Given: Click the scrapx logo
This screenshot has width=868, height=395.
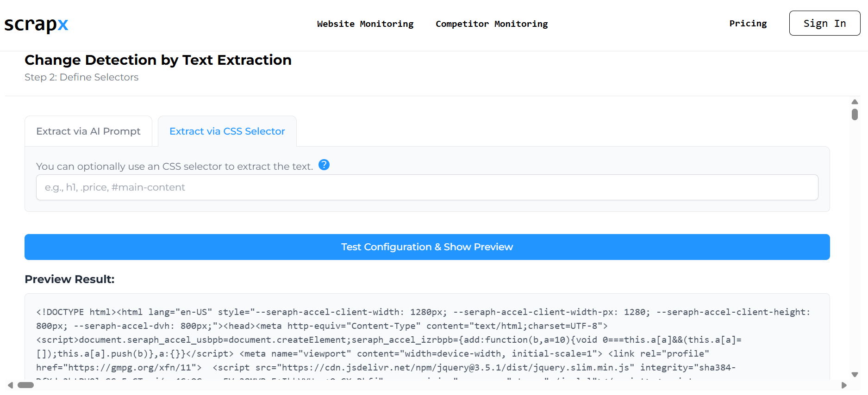Looking at the screenshot, I should pos(36,25).
